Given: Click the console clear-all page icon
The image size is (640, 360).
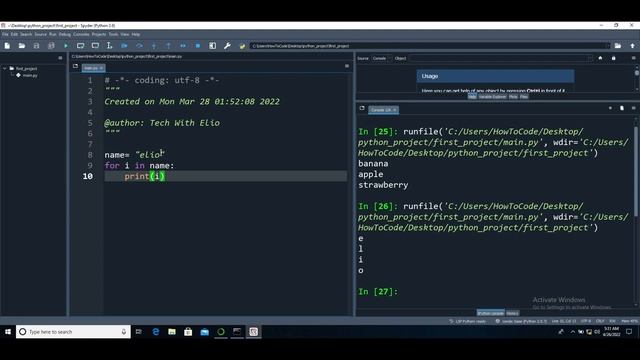Looking at the screenshot, I should pyautogui.click(x=622, y=108).
